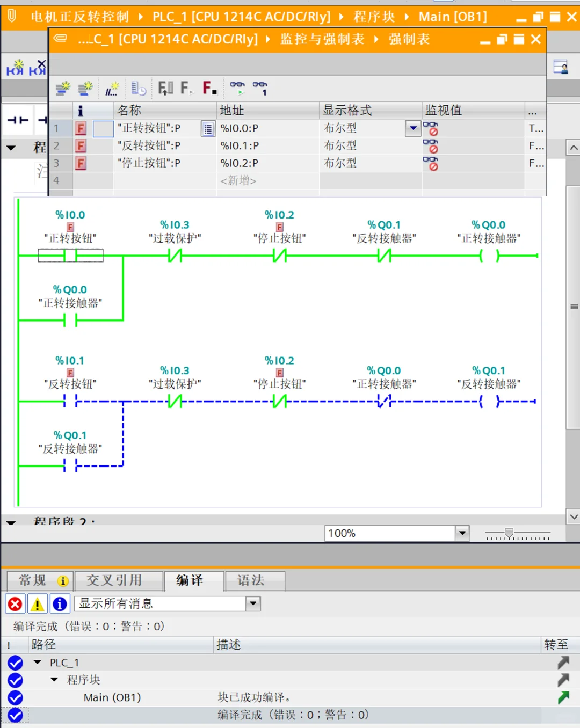Collapse the 程序段 2 section
Image resolution: width=580 pixels, height=728 pixels.
(11, 522)
